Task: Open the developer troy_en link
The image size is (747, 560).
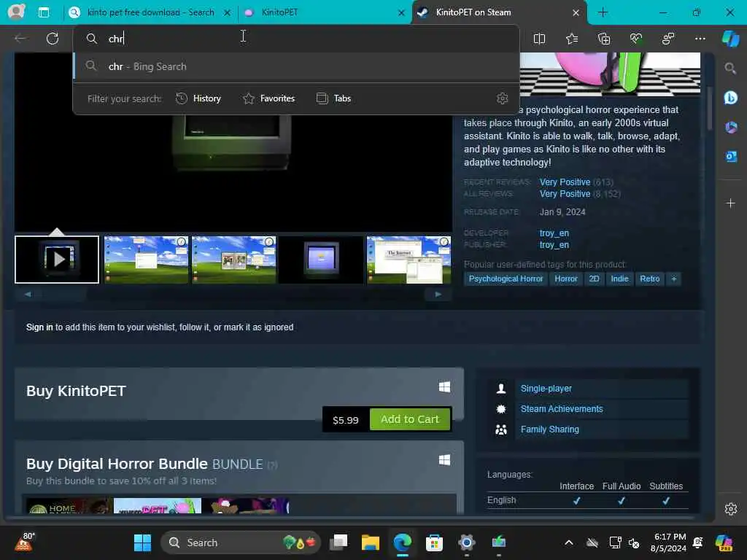Action: [x=554, y=233]
